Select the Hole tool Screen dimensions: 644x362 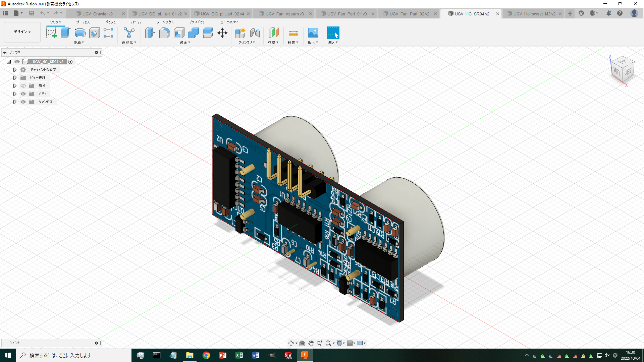click(94, 33)
